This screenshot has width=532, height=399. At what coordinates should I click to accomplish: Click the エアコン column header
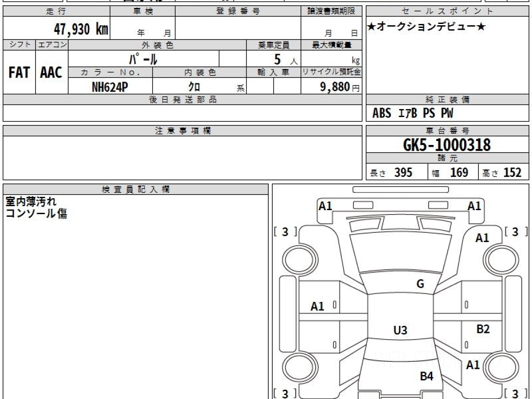click(52, 45)
